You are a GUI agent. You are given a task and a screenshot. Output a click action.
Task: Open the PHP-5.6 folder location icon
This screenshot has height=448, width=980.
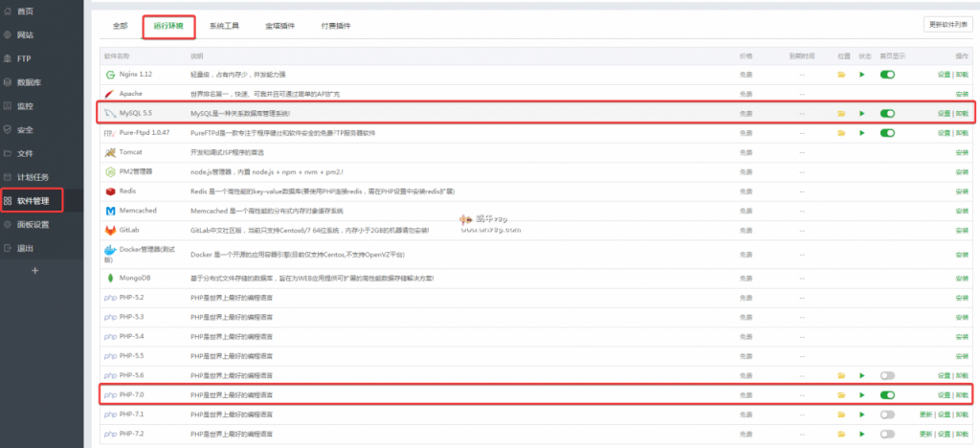[x=841, y=375]
